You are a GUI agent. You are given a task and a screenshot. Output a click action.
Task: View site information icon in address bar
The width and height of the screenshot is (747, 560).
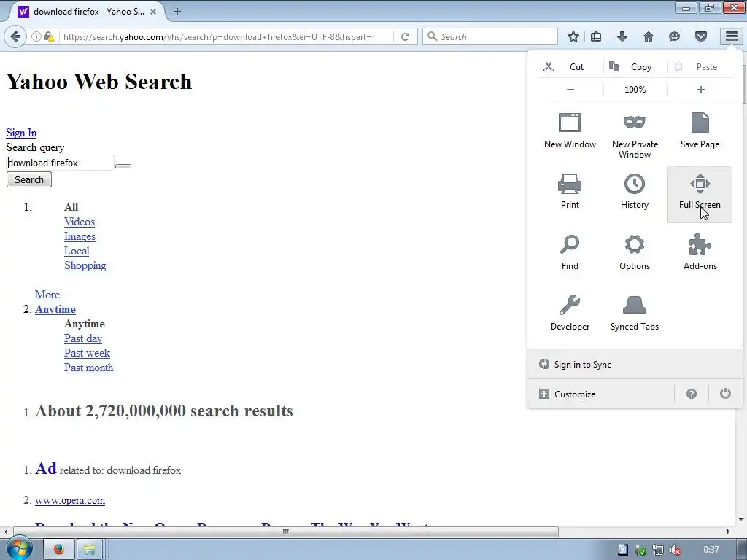tap(36, 36)
